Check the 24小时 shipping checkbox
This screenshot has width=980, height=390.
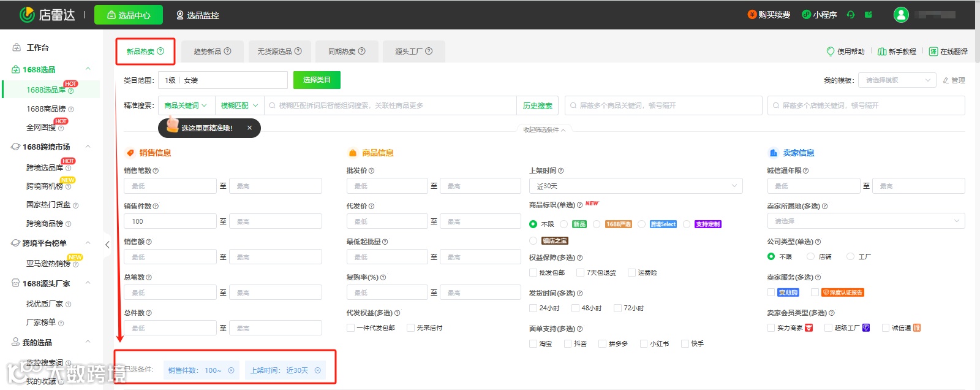point(533,308)
